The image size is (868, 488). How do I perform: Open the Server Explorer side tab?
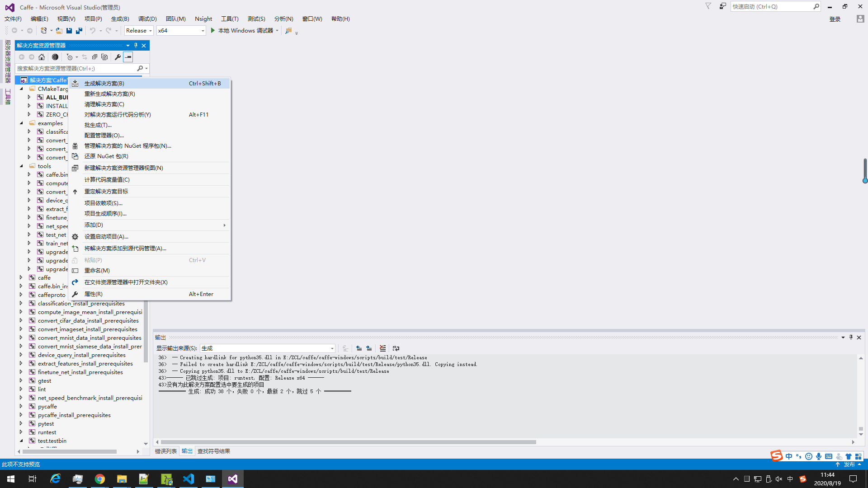tap(8, 61)
